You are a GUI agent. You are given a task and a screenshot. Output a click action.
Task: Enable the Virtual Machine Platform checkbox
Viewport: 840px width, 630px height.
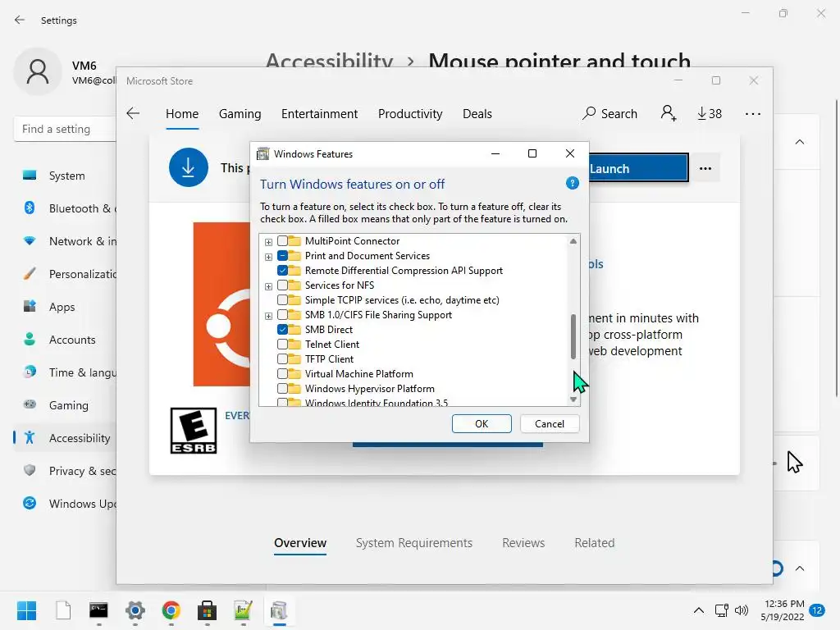(x=282, y=373)
